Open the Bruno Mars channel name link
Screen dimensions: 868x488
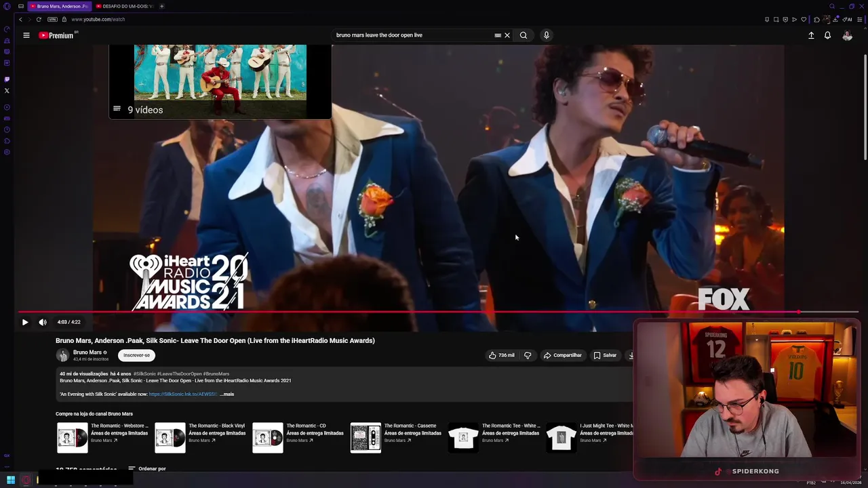[x=87, y=352]
